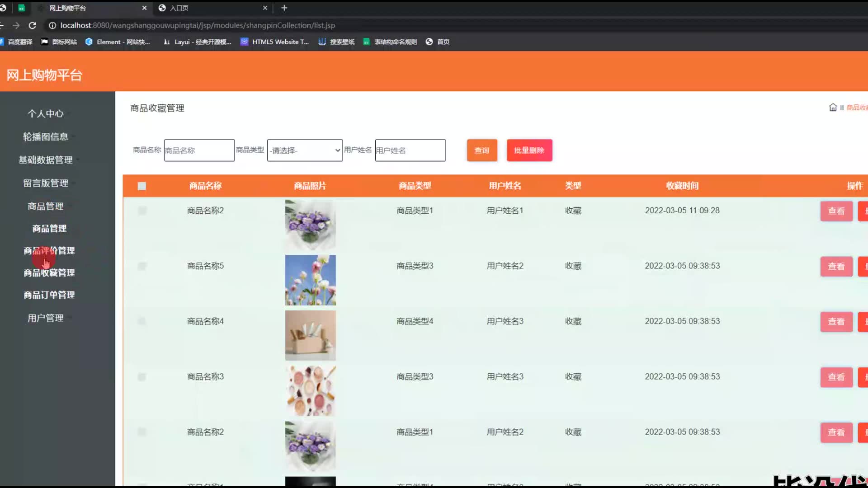
Task: Expand 用户管理 sidebar menu
Action: tap(46, 318)
